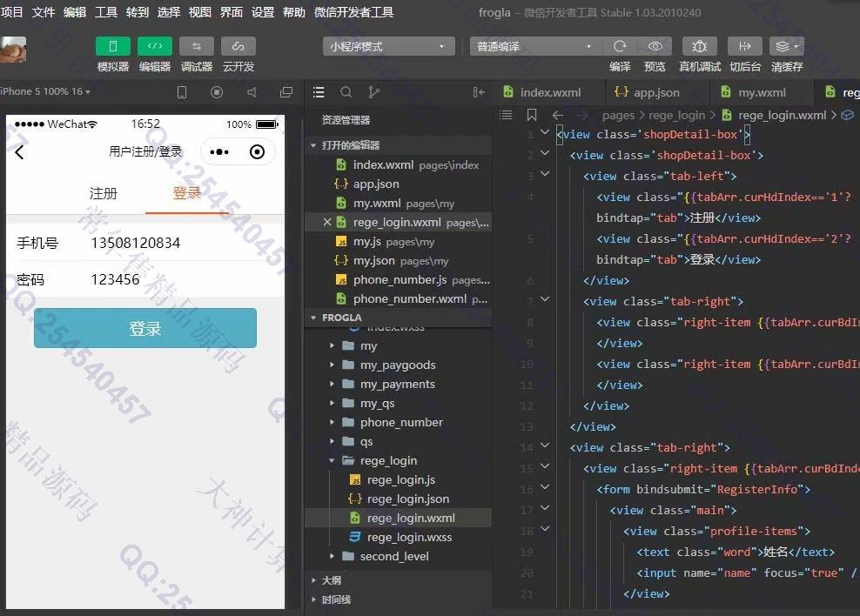
Task: Rotate the simulator device icon
Action: (x=182, y=92)
